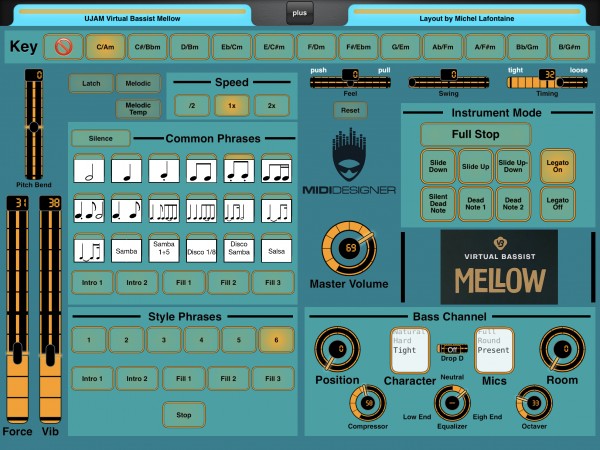
Task: Set speed to 2x
Action: (x=272, y=106)
